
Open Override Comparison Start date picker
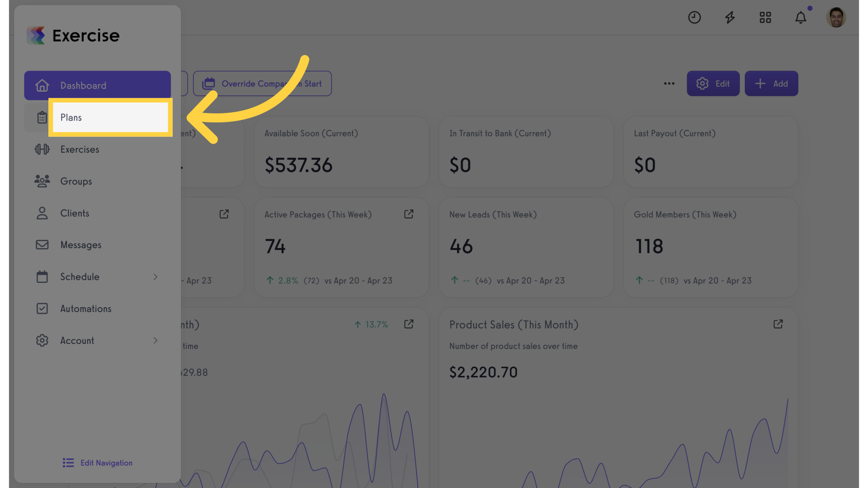(x=262, y=84)
